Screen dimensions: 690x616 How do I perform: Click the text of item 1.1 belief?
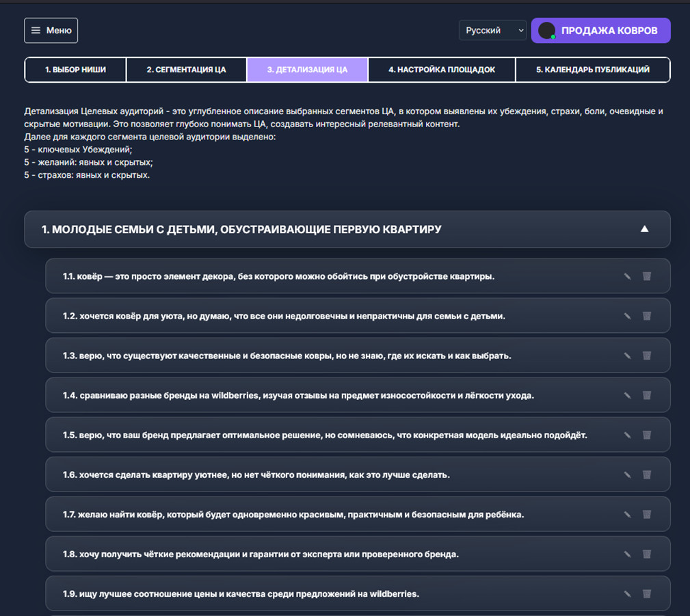(x=278, y=276)
